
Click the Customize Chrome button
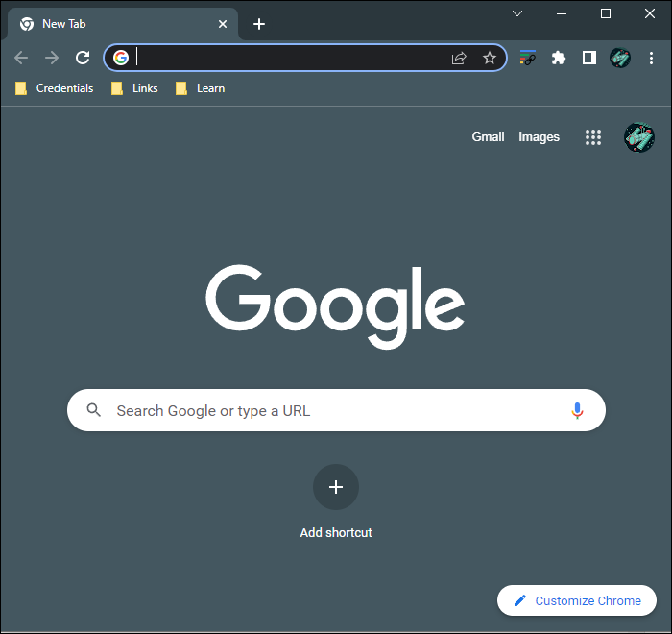point(576,600)
